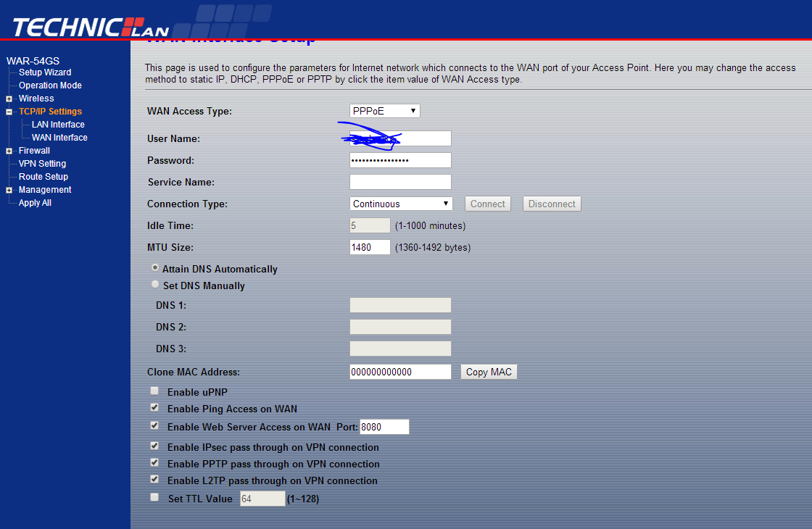Click the MTU Size field
This screenshot has width=812, height=529.
370,247
